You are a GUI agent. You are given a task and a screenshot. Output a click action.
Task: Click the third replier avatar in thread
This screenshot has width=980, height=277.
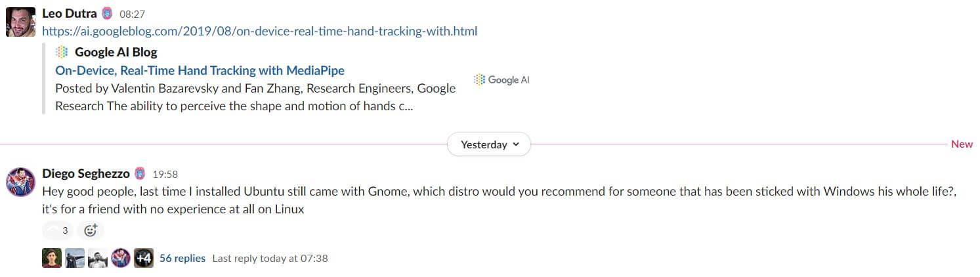[x=98, y=258]
